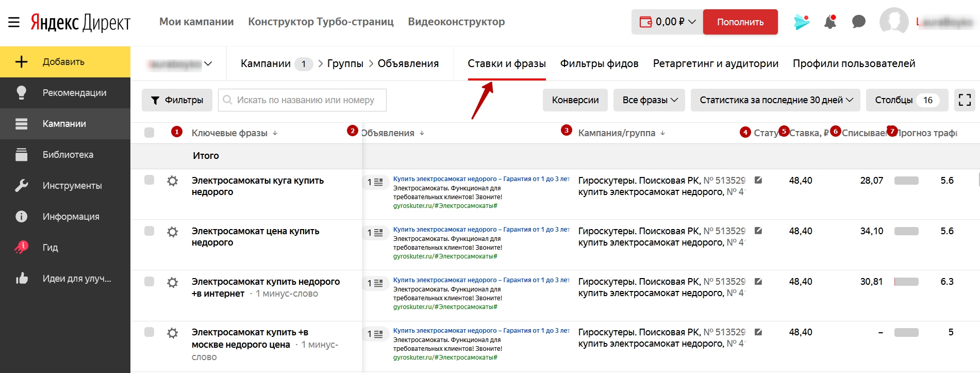Click the Конверсии button

[x=575, y=100]
